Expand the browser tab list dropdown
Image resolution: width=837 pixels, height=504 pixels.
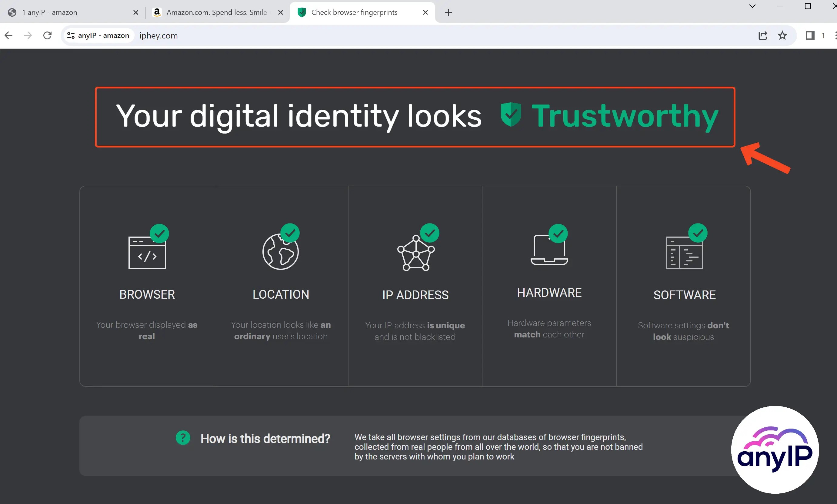tap(752, 7)
